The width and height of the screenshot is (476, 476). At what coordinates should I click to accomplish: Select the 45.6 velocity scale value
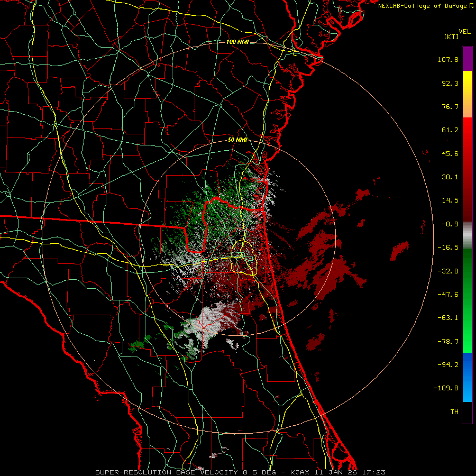click(450, 153)
